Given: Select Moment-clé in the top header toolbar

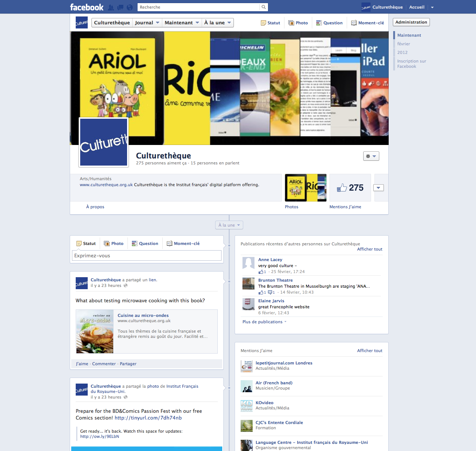Looking at the screenshot, I should click(368, 23).
